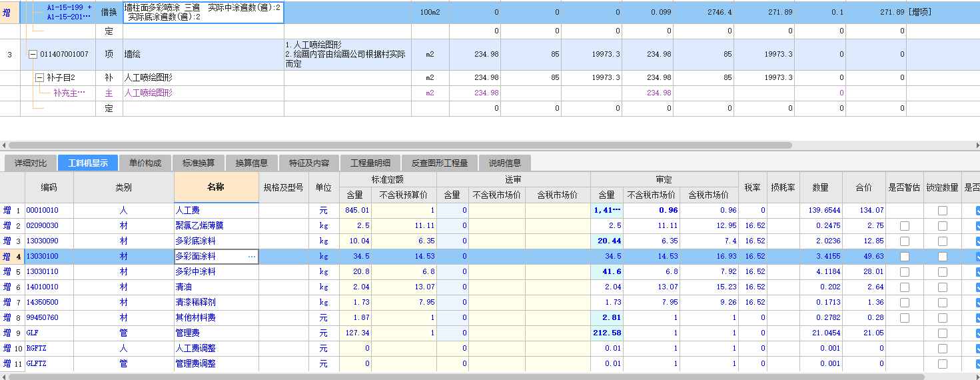This screenshot has width=980, height=380.
Task: Enable 锁定数量 for 多彩底涂料 row
Action: point(942,241)
